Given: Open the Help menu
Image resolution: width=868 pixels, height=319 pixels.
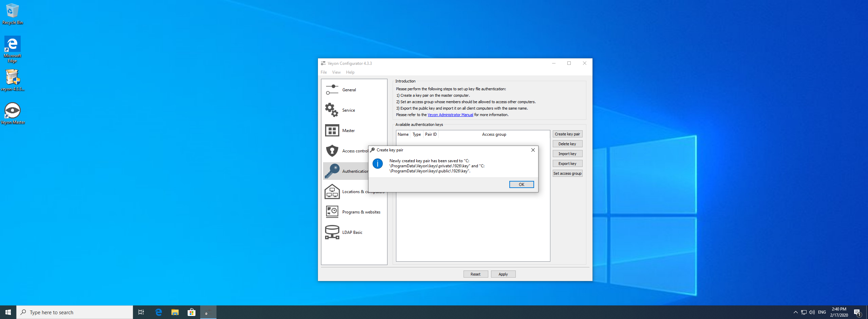Looking at the screenshot, I should [350, 72].
